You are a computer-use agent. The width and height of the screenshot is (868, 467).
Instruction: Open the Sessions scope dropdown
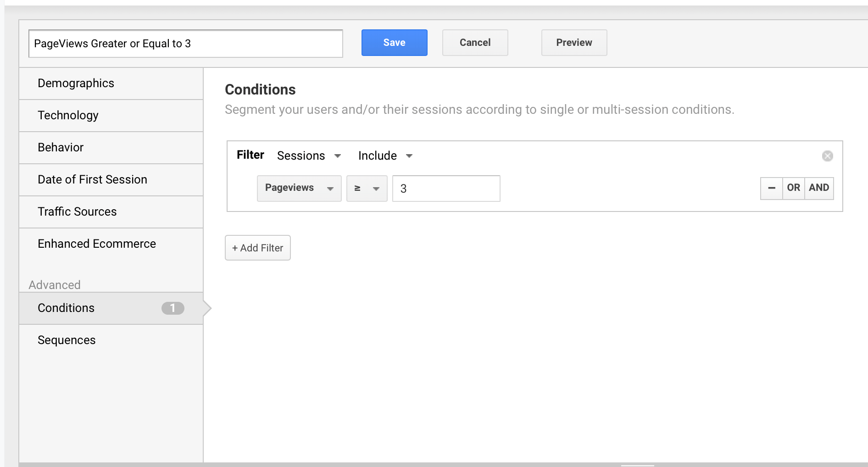click(309, 156)
